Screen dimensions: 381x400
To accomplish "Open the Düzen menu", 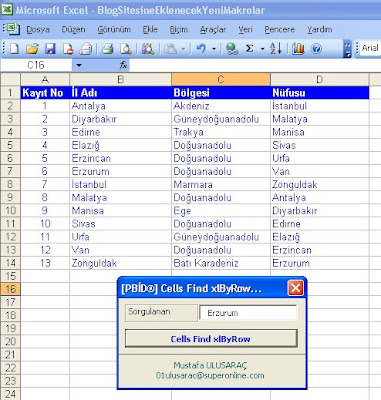I will (73, 29).
